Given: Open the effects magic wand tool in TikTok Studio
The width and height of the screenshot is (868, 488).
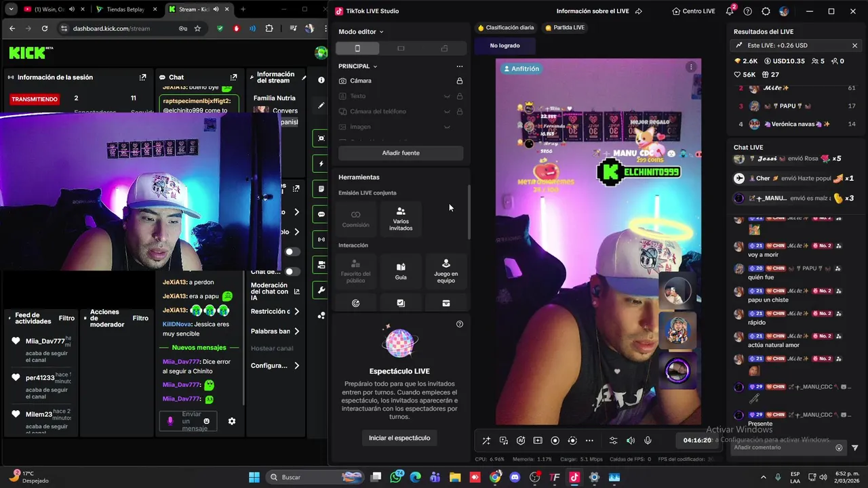Looking at the screenshot, I should (486, 441).
